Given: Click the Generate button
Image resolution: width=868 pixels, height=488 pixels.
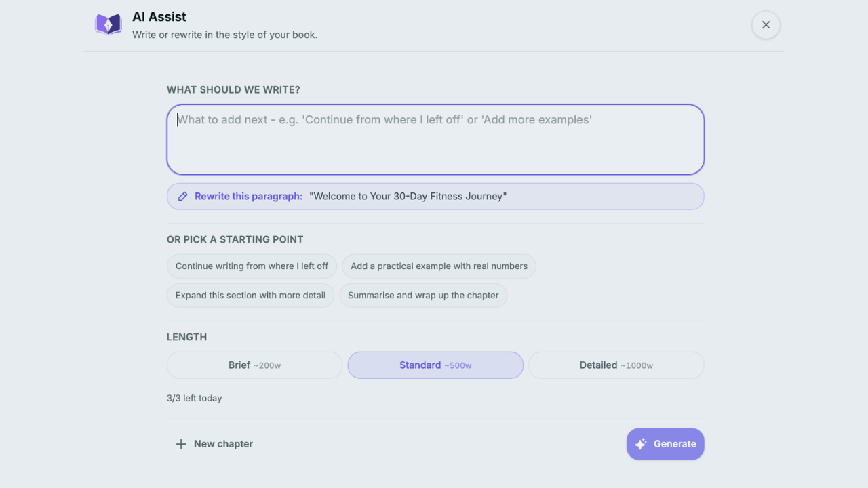Looking at the screenshot, I should pos(665,444).
